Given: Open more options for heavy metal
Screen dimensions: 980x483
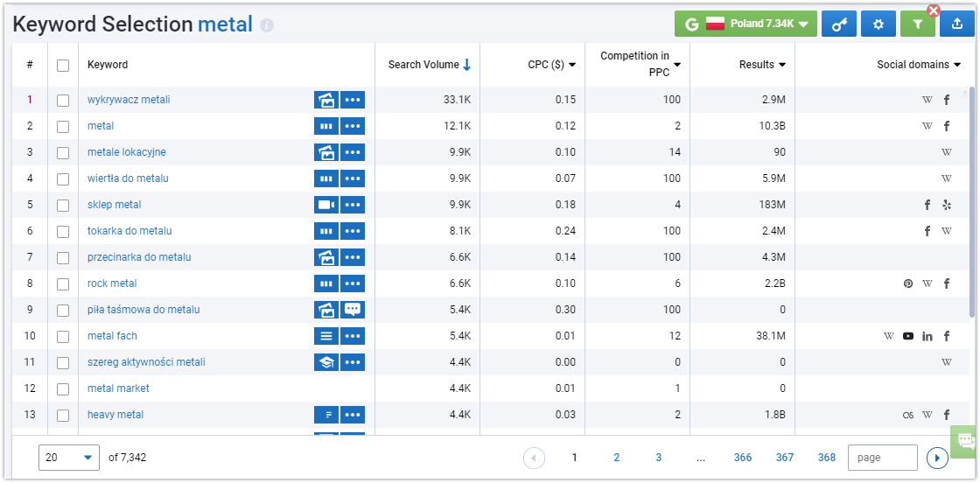Looking at the screenshot, I should coord(353,415).
